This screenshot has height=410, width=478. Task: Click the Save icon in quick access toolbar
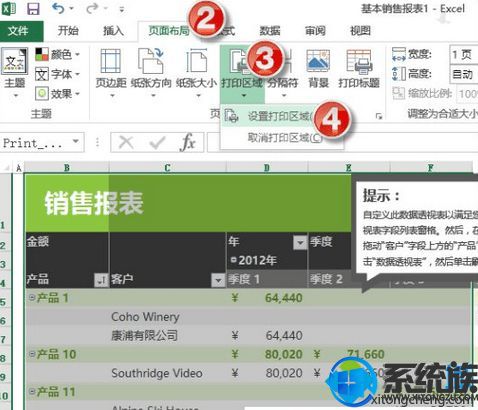tap(33, 9)
